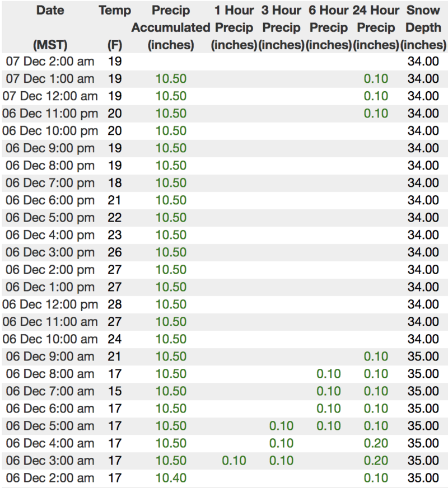Click the temperature value 15

pyautogui.click(x=114, y=391)
